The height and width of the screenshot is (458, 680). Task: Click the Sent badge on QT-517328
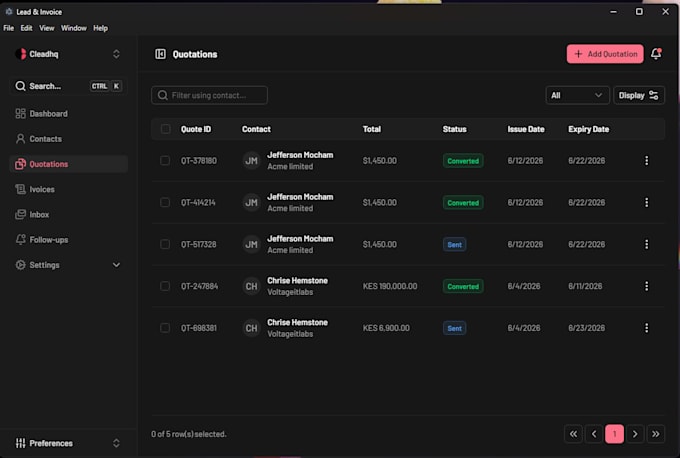click(454, 245)
